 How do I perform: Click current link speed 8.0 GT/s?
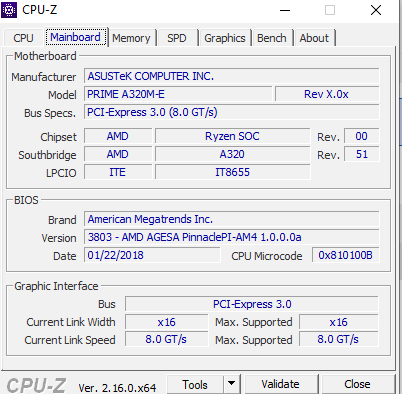tap(167, 339)
